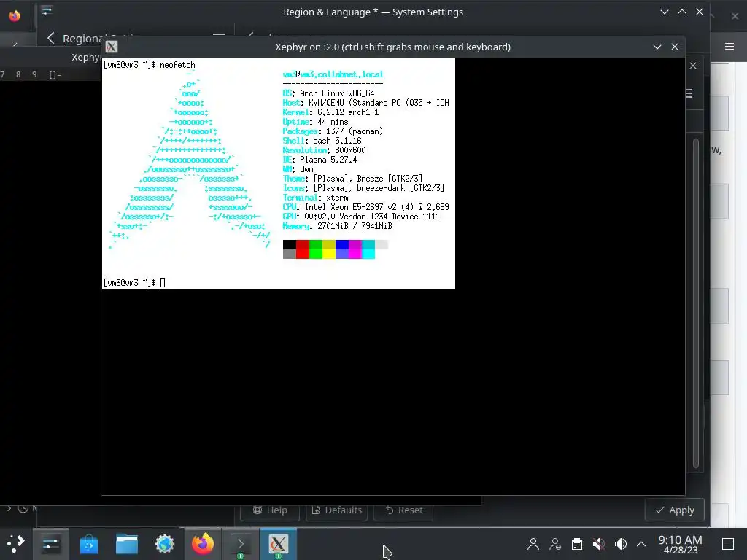747x560 pixels.
Task: Click the 'Kernel: 6.2.12-arch1-1' line
Action: [330, 112]
